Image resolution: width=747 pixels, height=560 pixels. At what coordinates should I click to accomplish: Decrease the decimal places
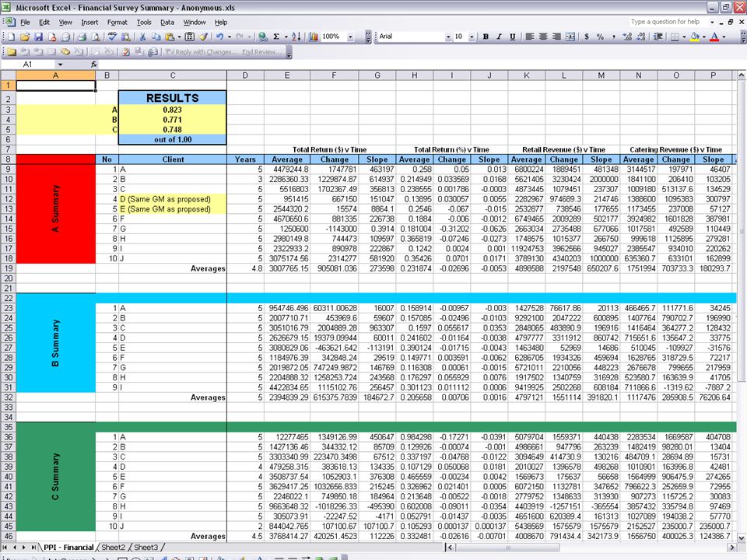tap(640, 37)
